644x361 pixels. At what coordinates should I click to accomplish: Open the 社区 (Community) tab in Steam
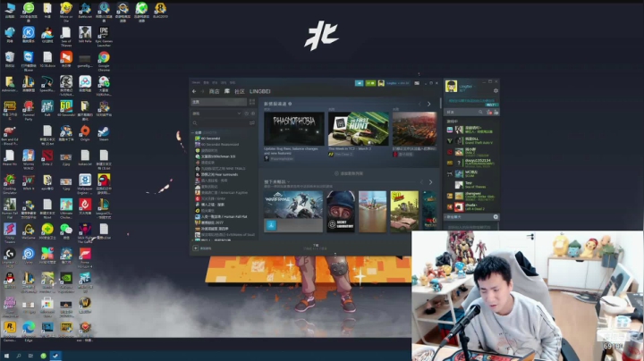point(240,91)
